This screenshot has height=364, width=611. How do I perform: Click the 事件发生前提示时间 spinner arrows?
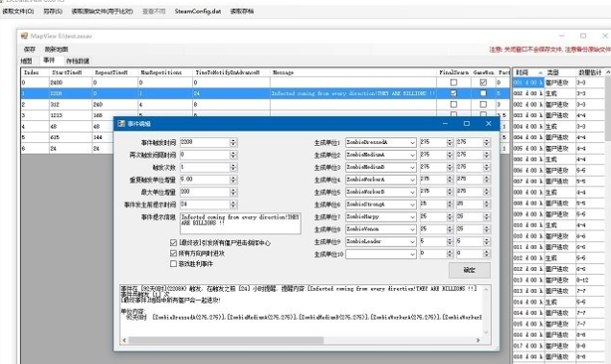[233, 205]
